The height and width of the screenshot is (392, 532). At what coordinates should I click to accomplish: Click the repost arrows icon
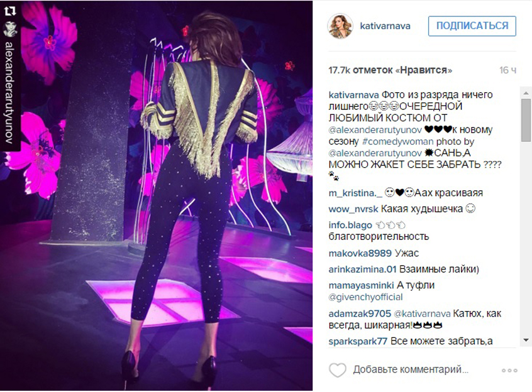pos(10,11)
